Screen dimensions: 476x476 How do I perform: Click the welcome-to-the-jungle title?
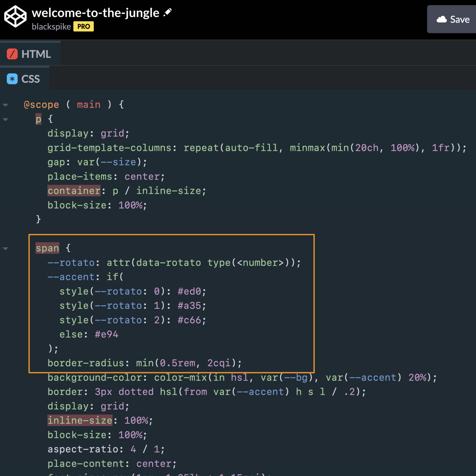[96, 13]
